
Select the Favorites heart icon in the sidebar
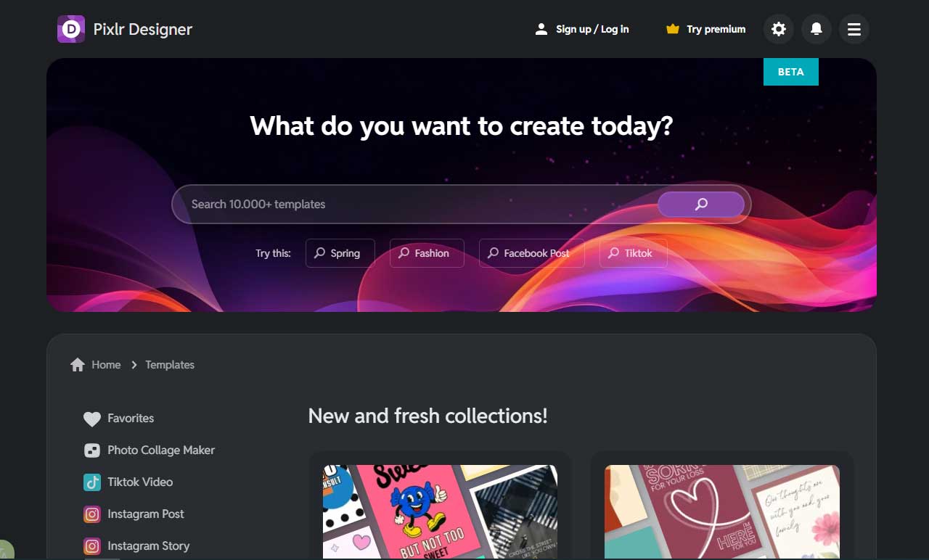(91, 418)
